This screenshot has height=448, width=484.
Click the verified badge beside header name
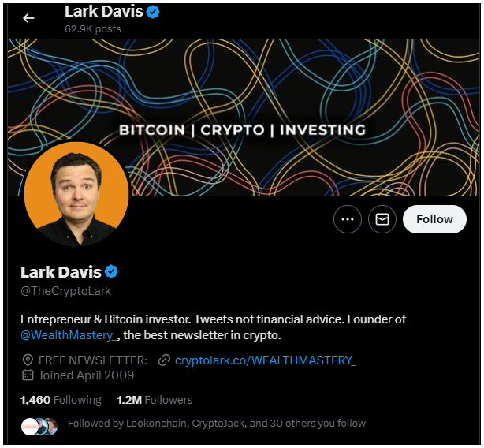[x=153, y=12]
